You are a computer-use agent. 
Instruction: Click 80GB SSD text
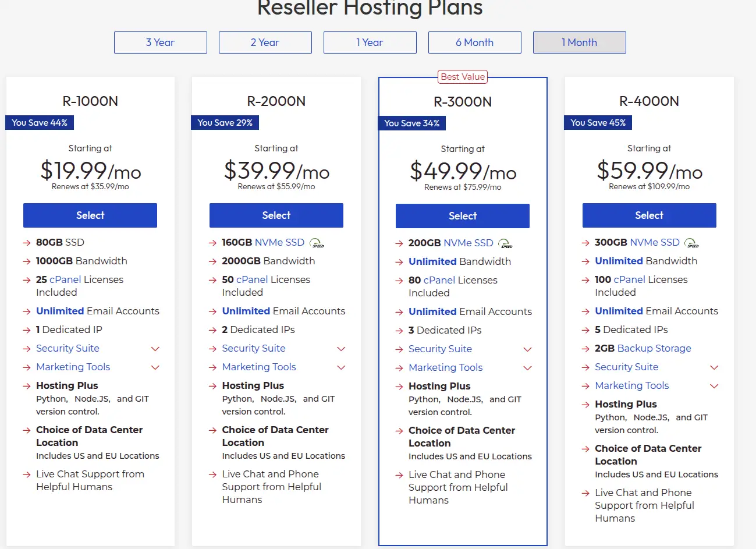click(60, 242)
